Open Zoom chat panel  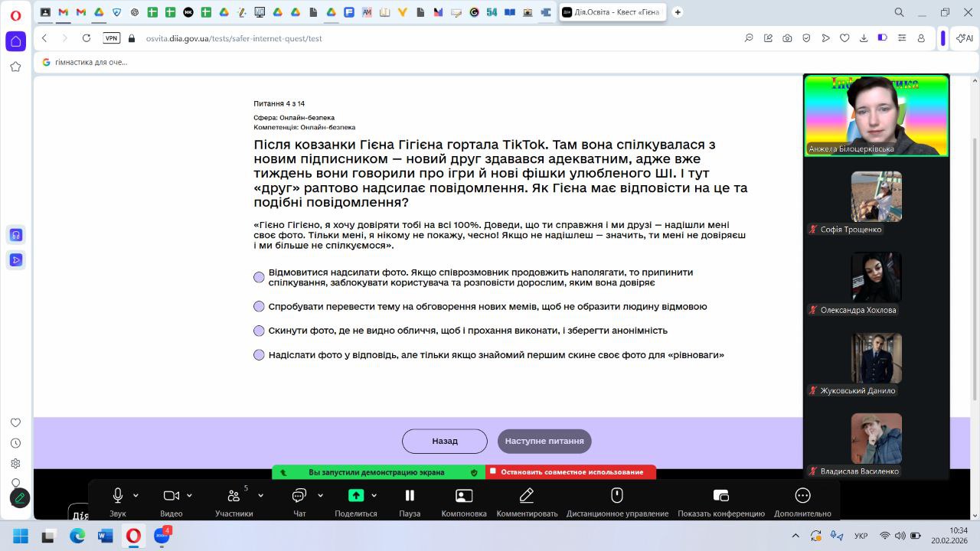pos(299,496)
